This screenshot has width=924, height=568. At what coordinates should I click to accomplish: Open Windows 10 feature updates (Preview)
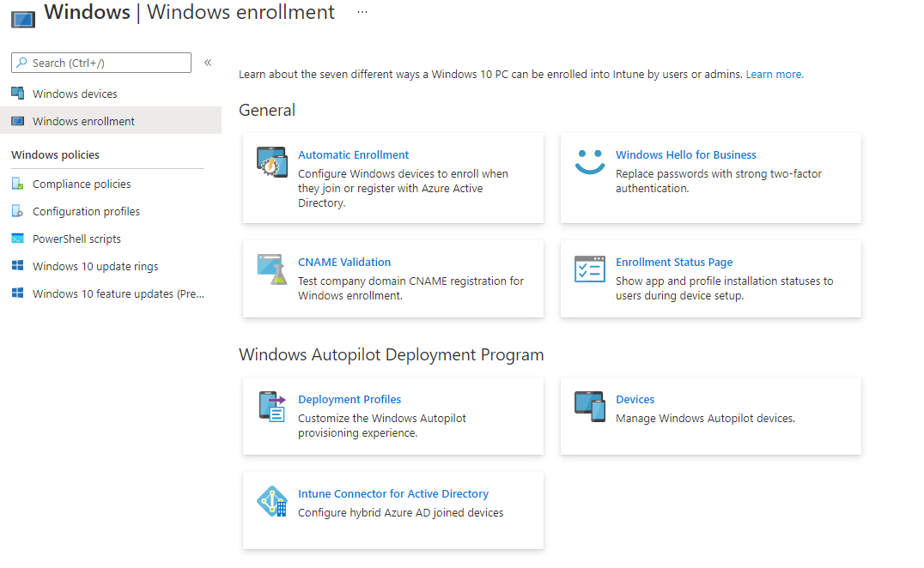click(x=119, y=293)
